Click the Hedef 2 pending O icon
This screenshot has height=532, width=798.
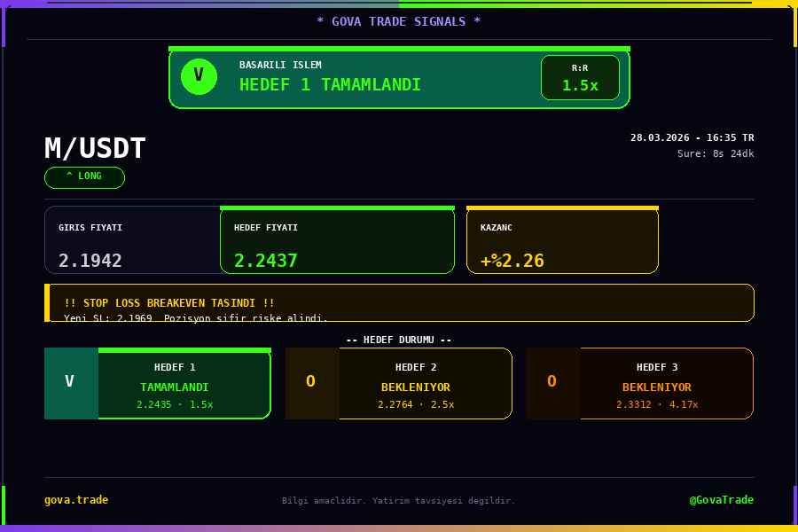(x=312, y=383)
